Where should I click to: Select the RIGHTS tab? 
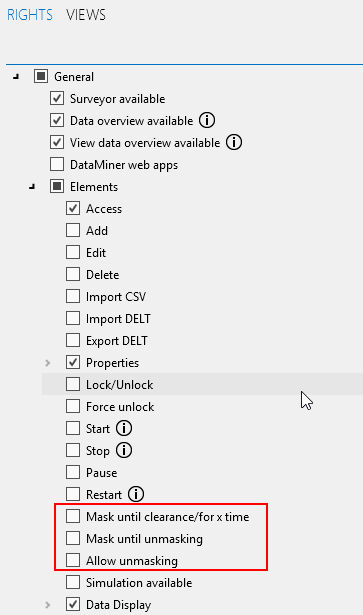(30, 15)
